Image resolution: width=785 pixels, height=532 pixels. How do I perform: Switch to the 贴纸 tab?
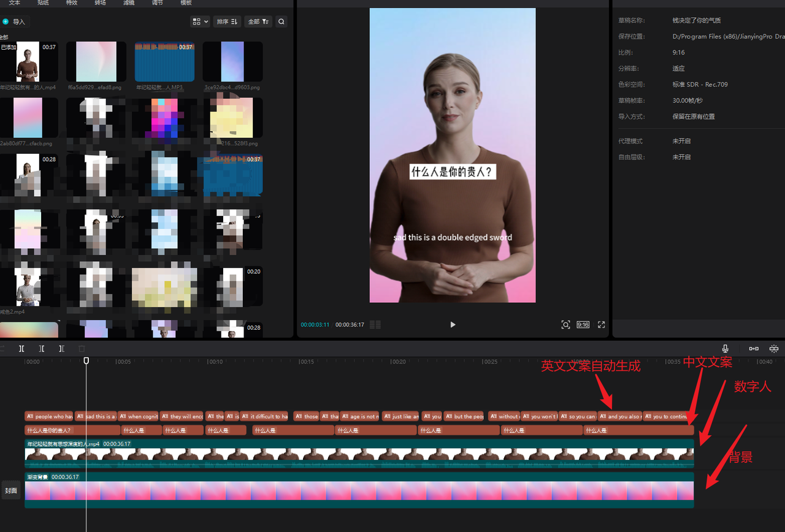[43, 2]
